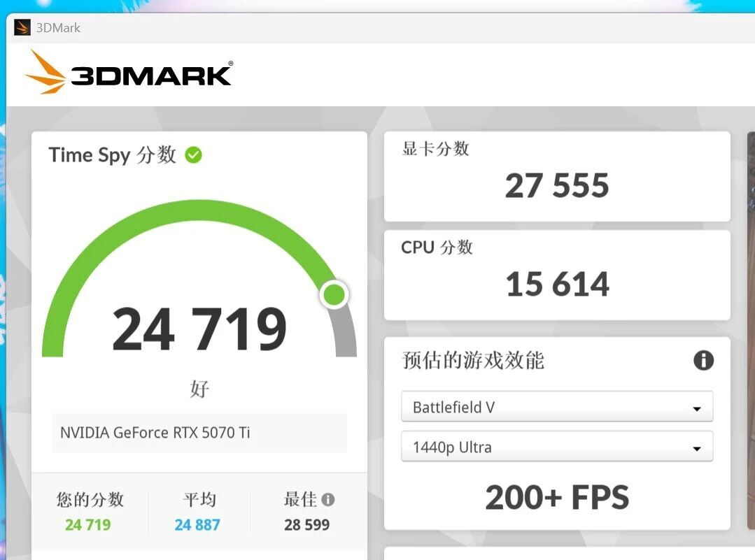
Task: Click the green score marker on the gauge
Action: pyautogui.click(x=334, y=294)
